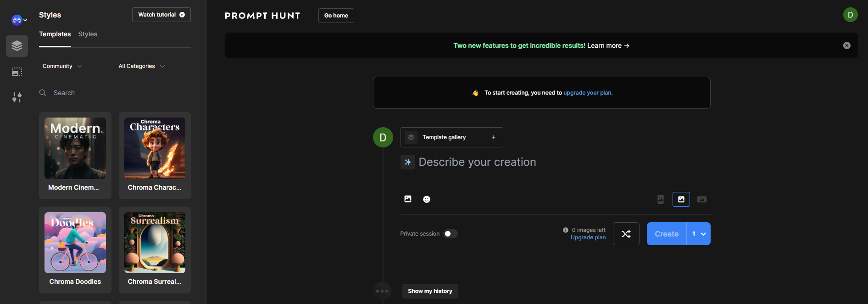Click the Go home button

click(x=336, y=16)
